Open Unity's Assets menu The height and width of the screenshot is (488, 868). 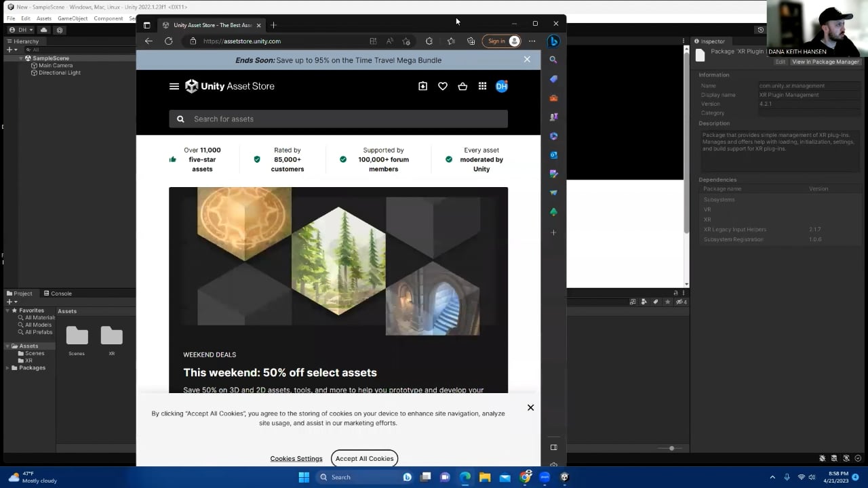click(x=43, y=18)
